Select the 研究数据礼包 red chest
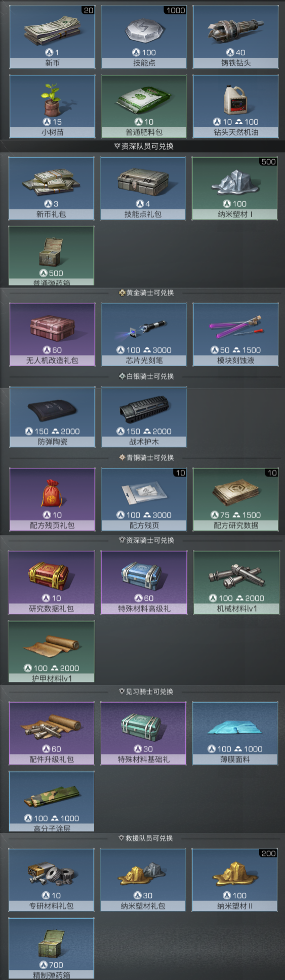This screenshot has width=285, height=980. coord(51,583)
